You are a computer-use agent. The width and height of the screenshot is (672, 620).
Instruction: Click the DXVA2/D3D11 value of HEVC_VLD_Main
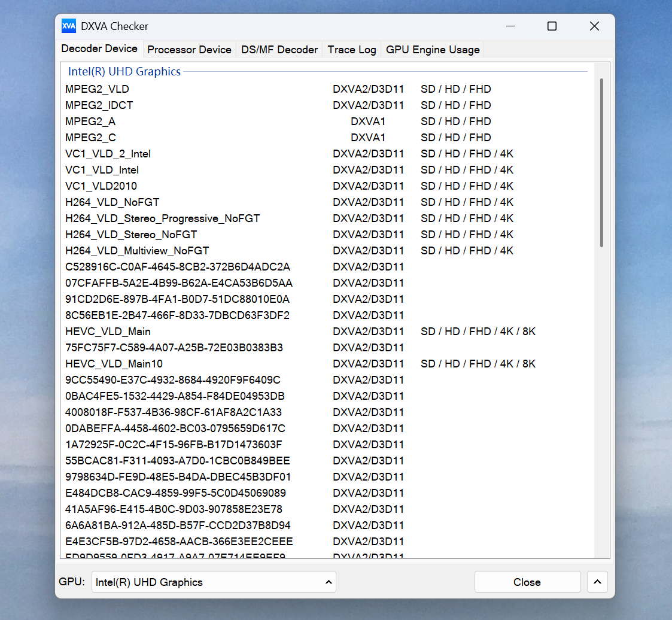(x=368, y=332)
